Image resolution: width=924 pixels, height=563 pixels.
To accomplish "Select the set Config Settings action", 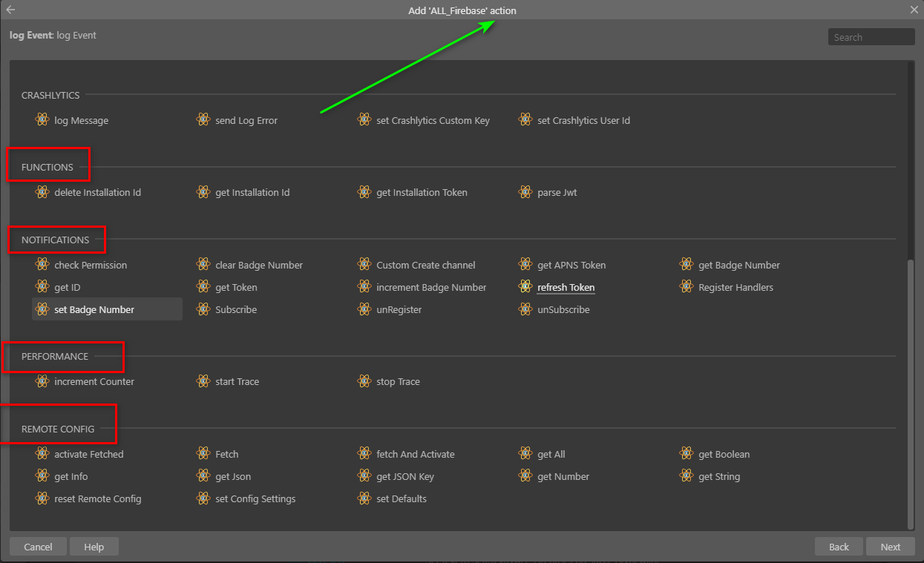I will (x=255, y=498).
